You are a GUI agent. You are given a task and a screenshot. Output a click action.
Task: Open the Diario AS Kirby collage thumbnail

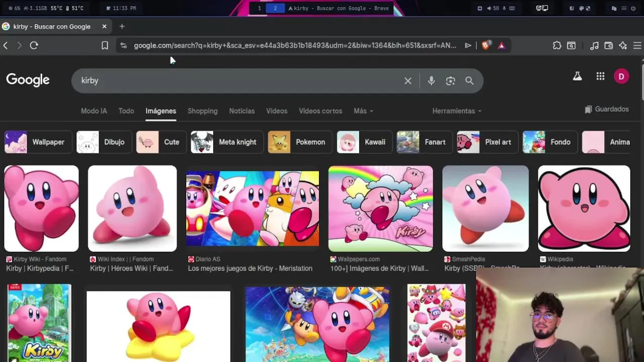click(253, 209)
